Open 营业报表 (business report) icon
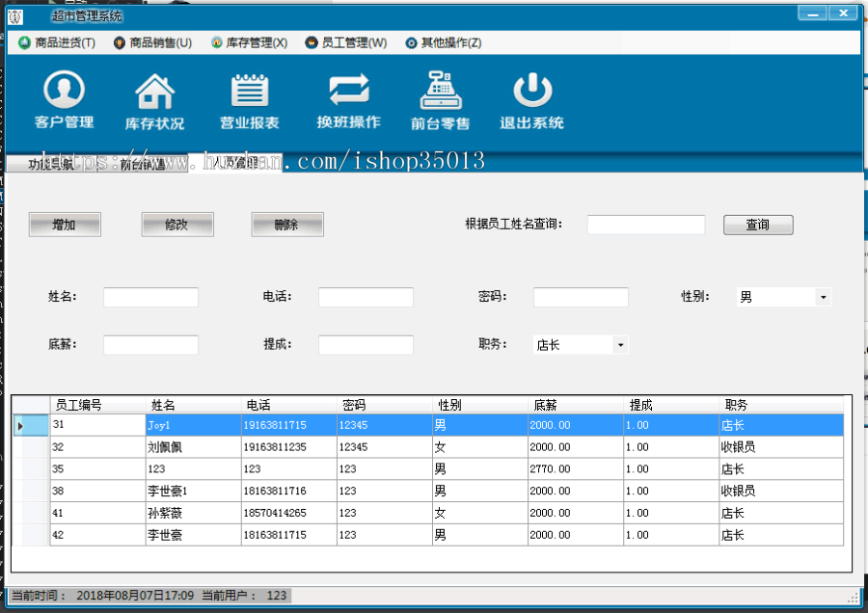Screen dimensions: 868x613 [x=249, y=99]
